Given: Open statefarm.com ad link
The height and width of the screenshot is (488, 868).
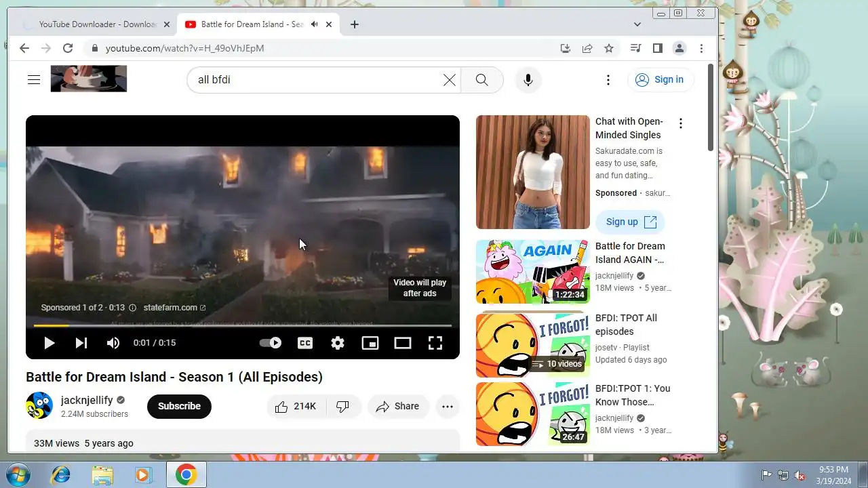Looking at the screenshot, I should click(174, 308).
